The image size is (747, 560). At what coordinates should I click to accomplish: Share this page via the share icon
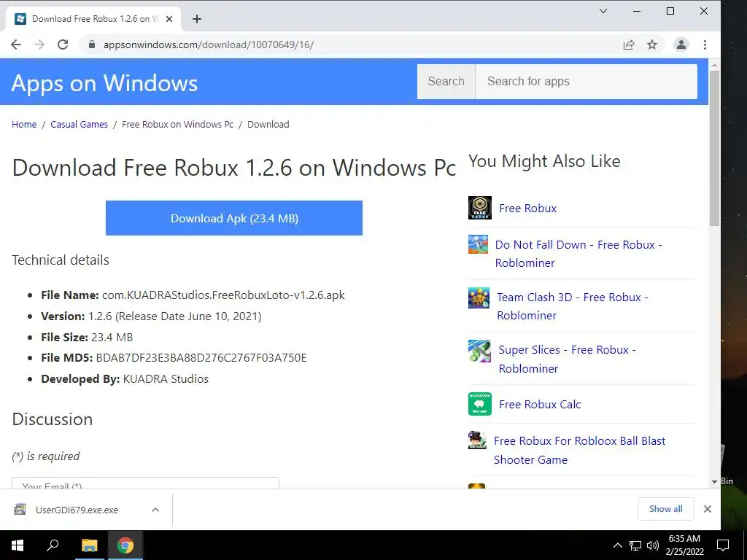coord(629,44)
